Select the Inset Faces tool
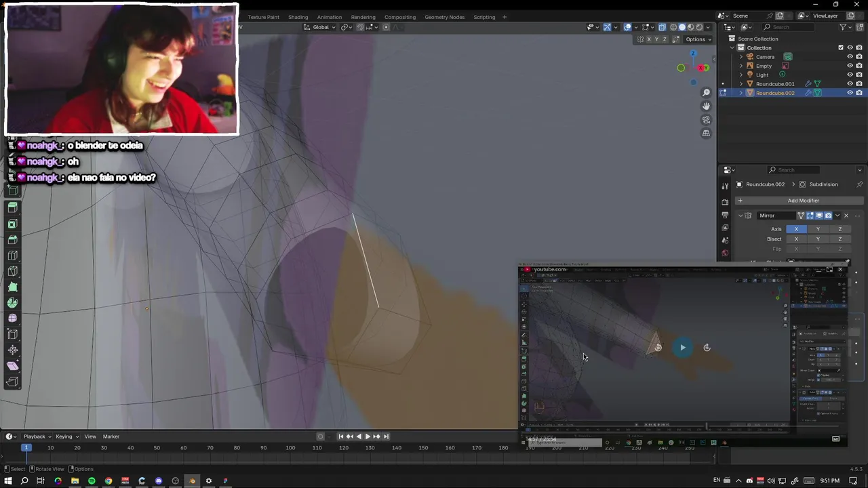The height and width of the screenshot is (488, 868). (12, 224)
